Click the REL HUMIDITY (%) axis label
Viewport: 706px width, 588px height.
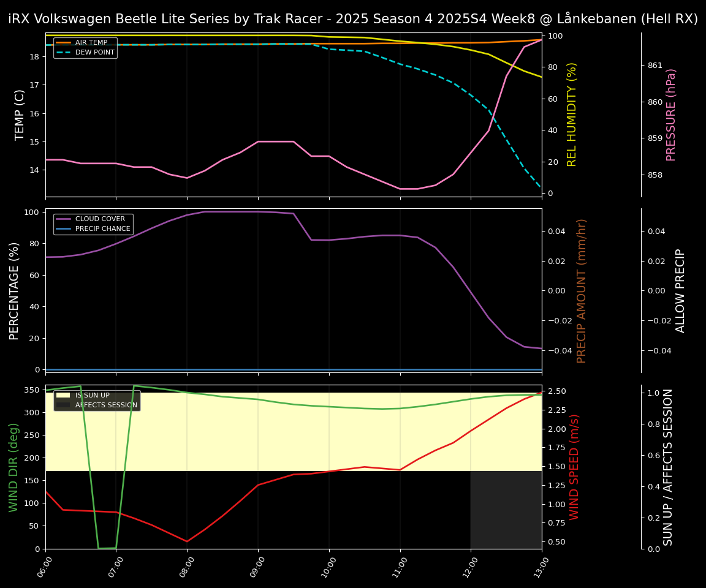click(572, 115)
